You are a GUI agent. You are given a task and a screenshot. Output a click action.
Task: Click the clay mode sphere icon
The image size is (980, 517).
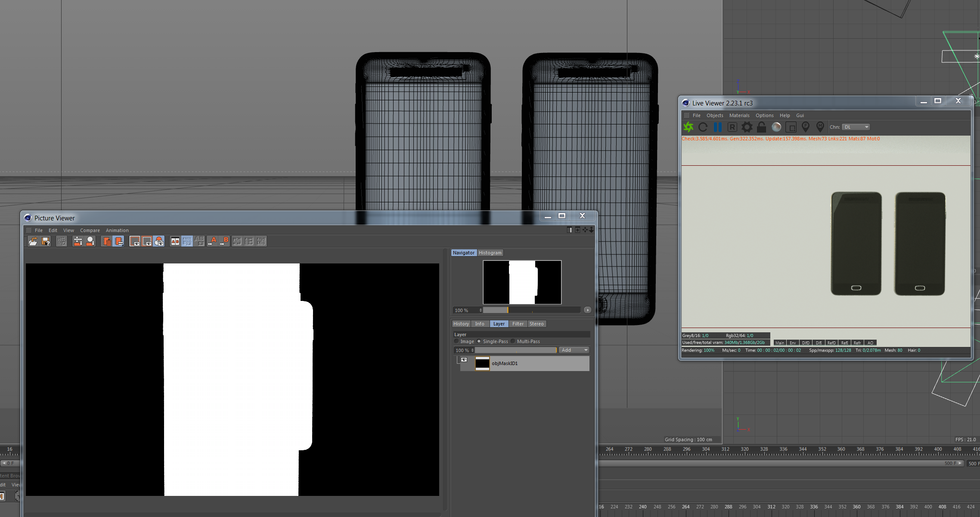coord(776,127)
